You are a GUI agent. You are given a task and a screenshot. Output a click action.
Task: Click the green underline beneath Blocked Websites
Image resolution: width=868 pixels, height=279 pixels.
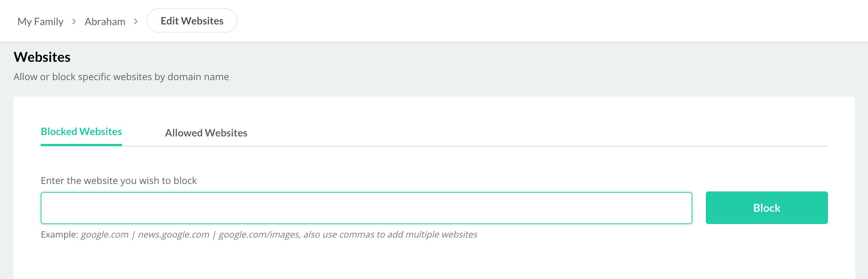pos(81,145)
